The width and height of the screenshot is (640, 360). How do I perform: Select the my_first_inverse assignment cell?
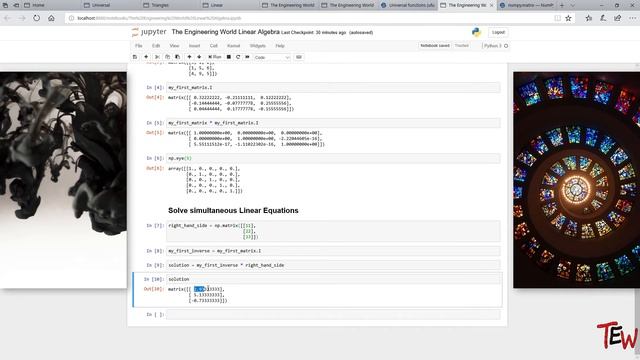tap(333, 251)
